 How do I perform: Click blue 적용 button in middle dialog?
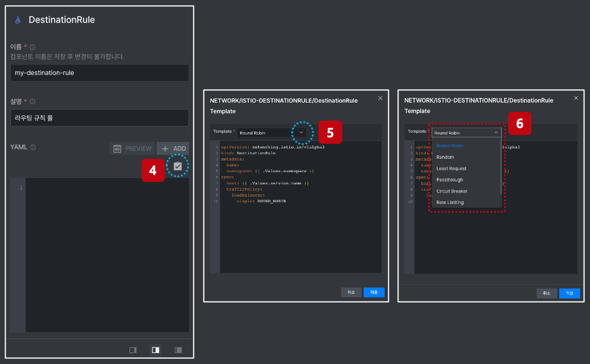click(x=374, y=292)
